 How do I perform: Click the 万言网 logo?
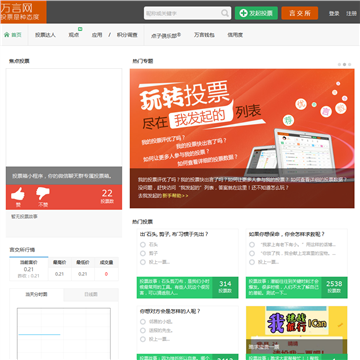(x=23, y=12)
